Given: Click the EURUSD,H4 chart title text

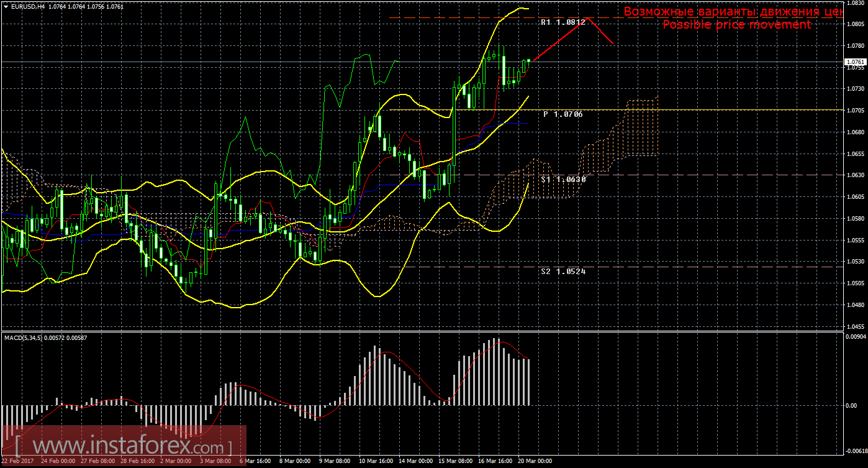Looking at the screenshot, I should click(27, 6).
